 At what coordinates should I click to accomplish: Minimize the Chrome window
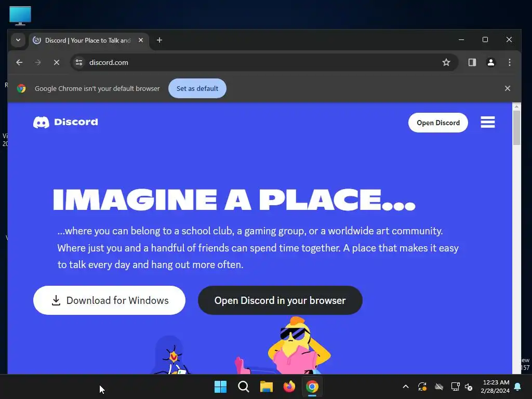click(461, 39)
